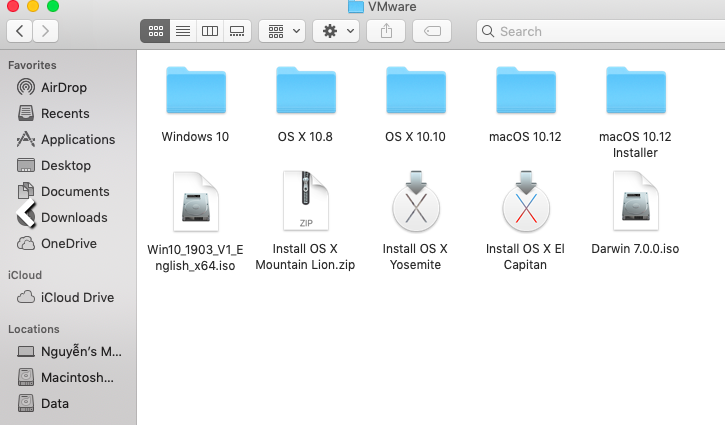Select the Macintosh disk in Locations

click(x=68, y=377)
